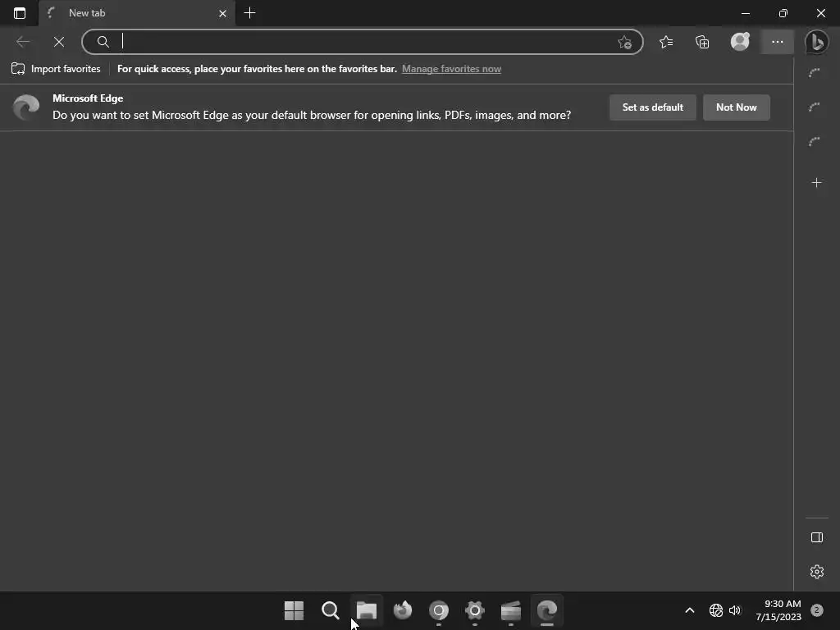Screen dimensions: 840x630
Task: Open Manage favorites now link
Action: (x=452, y=69)
